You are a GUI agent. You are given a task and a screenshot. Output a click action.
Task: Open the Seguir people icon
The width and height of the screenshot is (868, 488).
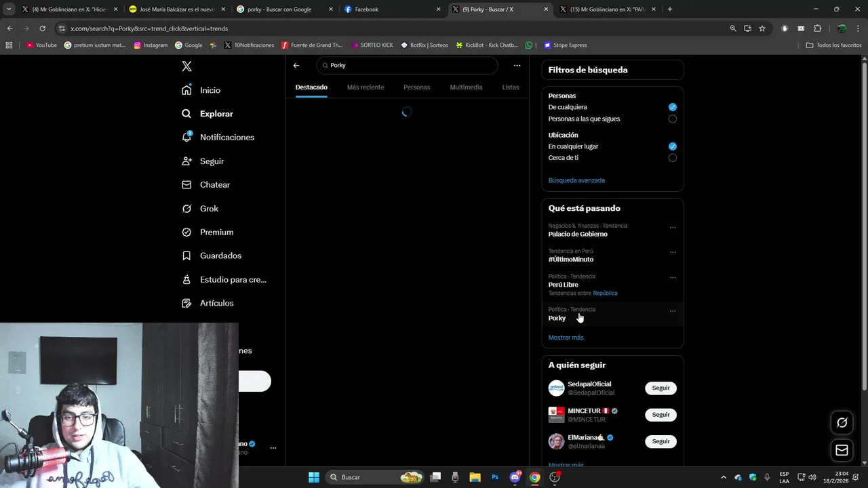[x=186, y=161]
